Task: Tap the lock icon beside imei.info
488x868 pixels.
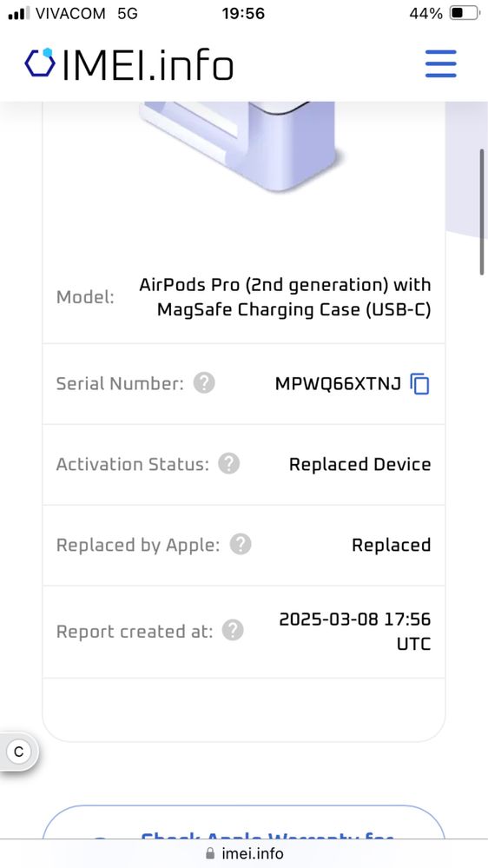Action: point(210,853)
